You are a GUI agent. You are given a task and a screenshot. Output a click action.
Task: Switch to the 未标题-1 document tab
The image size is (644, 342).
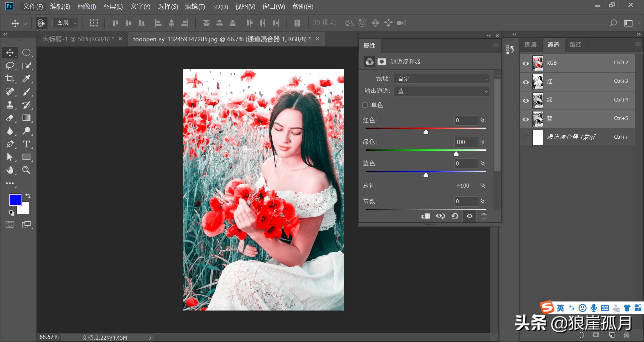(x=78, y=39)
